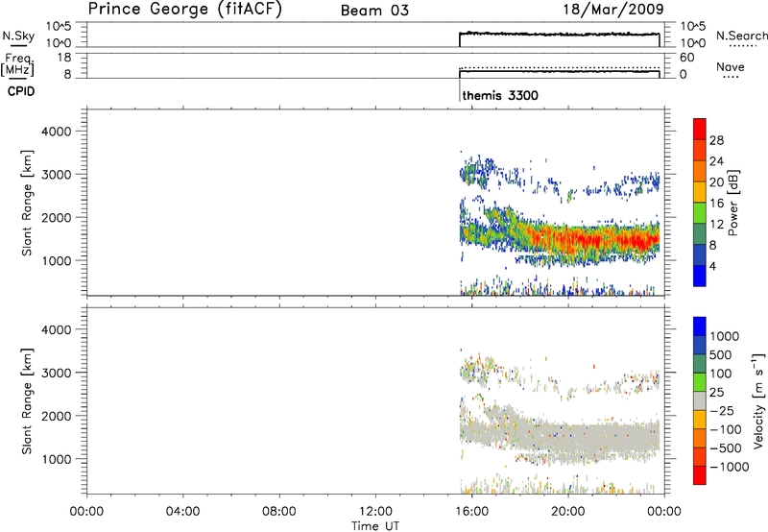Click the '-25' label on the velocity colorbar
This screenshot has height=532, width=768.
point(722,411)
